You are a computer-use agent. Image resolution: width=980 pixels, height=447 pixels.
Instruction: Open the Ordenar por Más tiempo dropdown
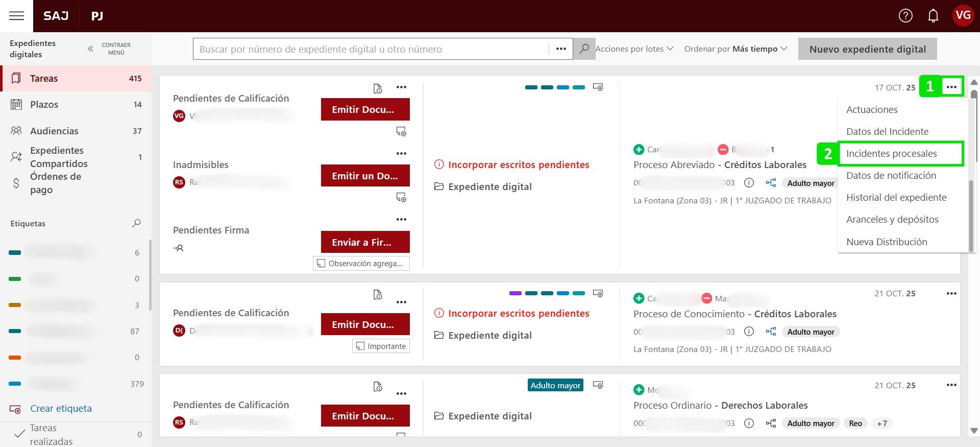point(736,49)
